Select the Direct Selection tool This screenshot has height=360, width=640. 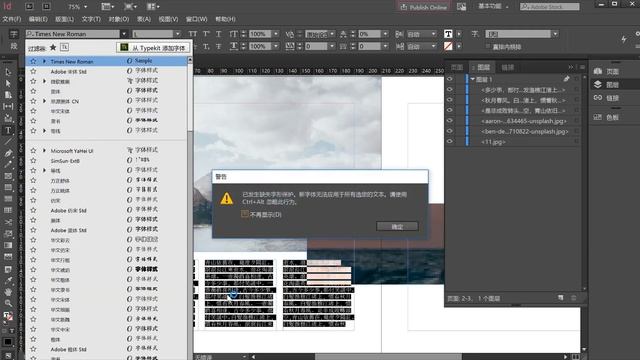[x=8, y=83]
